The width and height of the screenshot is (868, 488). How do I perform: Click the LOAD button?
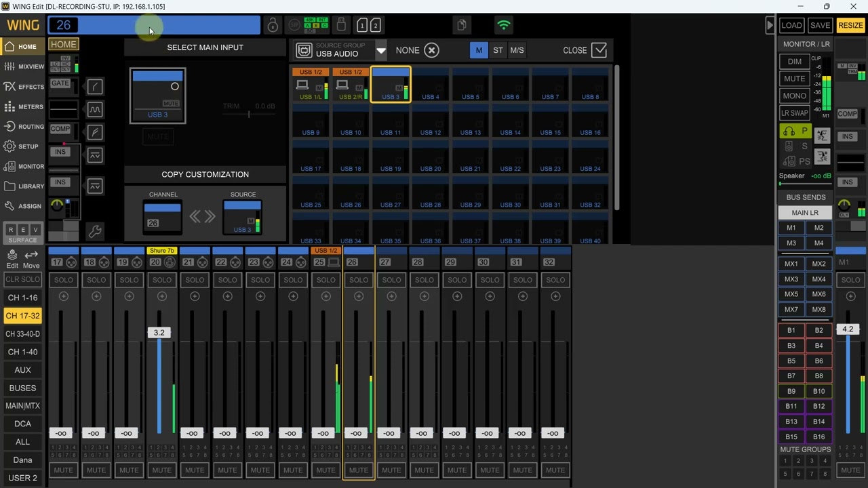791,26
